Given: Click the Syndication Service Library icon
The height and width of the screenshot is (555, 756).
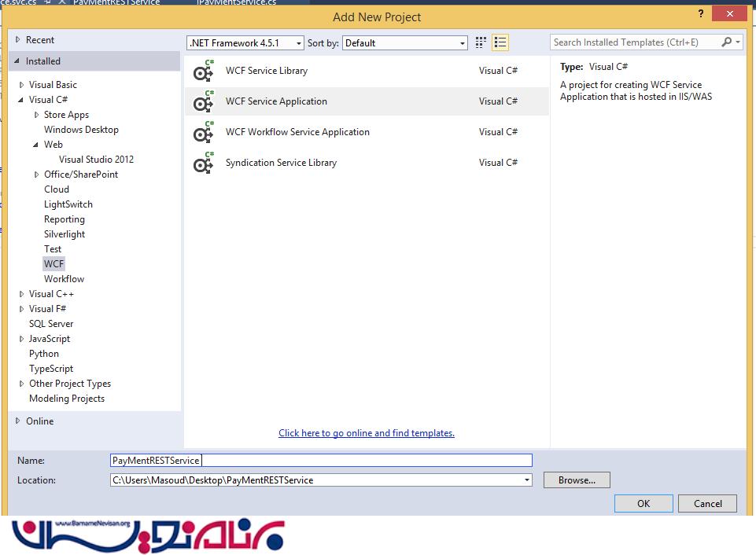Looking at the screenshot, I should pyautogui.click(x=204, y=164).
